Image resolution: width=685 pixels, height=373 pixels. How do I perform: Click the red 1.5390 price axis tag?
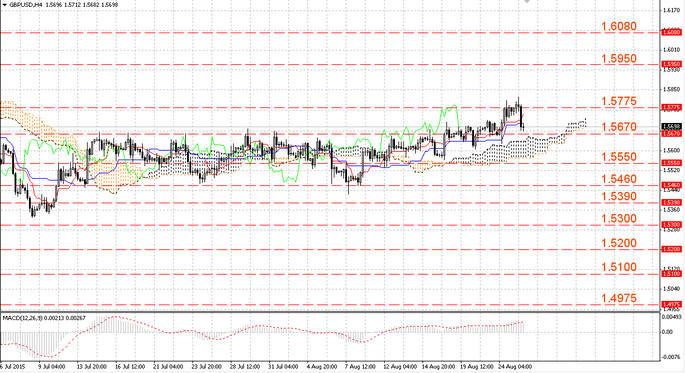[671, 203]
